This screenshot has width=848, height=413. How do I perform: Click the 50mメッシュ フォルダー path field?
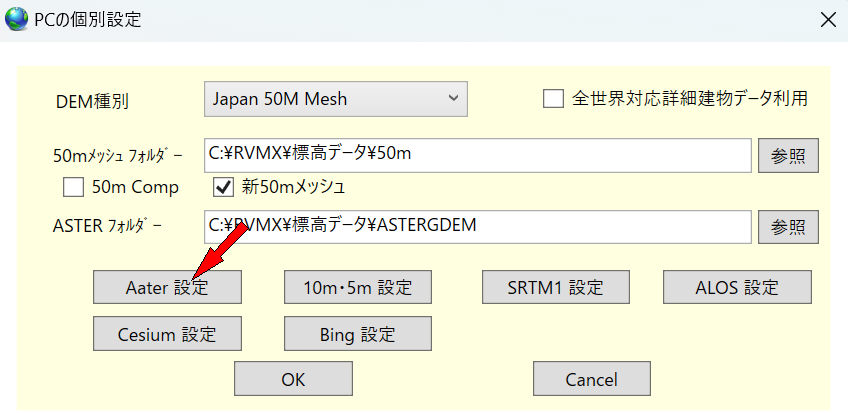[x=477, y=154]
